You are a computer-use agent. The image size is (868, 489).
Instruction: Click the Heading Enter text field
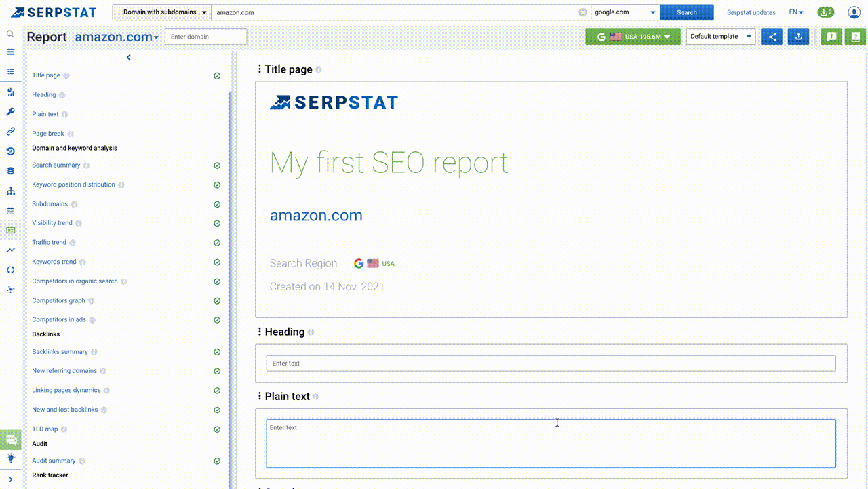click(x=551, y=364)
